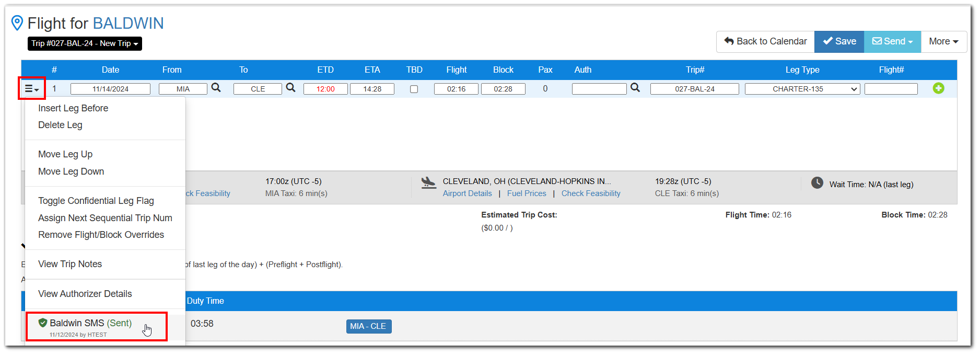Click the Duty Time column header
Viewport: 980px width, 355px height.
click(205, 301)
